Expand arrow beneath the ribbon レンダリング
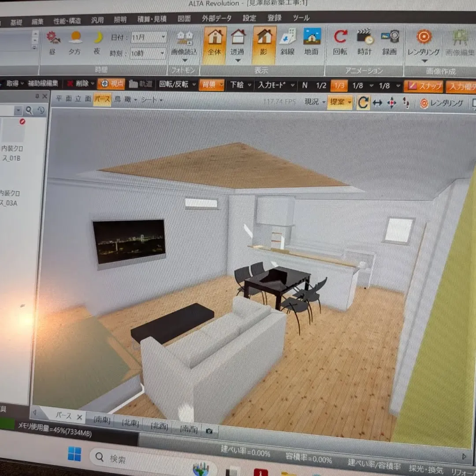Screen dimensions: 476x476 [x=424, y=61]
